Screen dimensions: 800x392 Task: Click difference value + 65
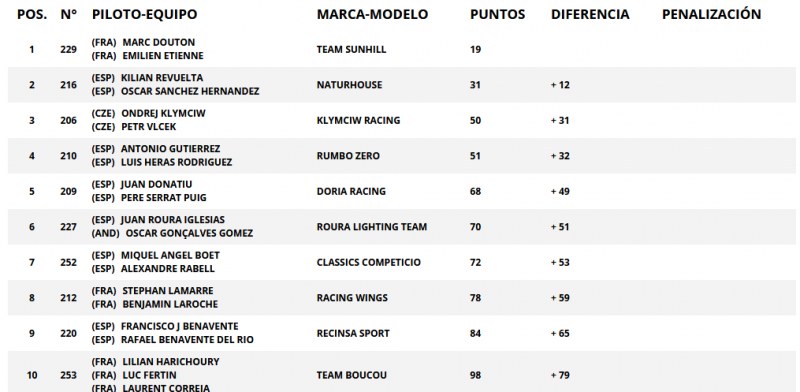560,334
